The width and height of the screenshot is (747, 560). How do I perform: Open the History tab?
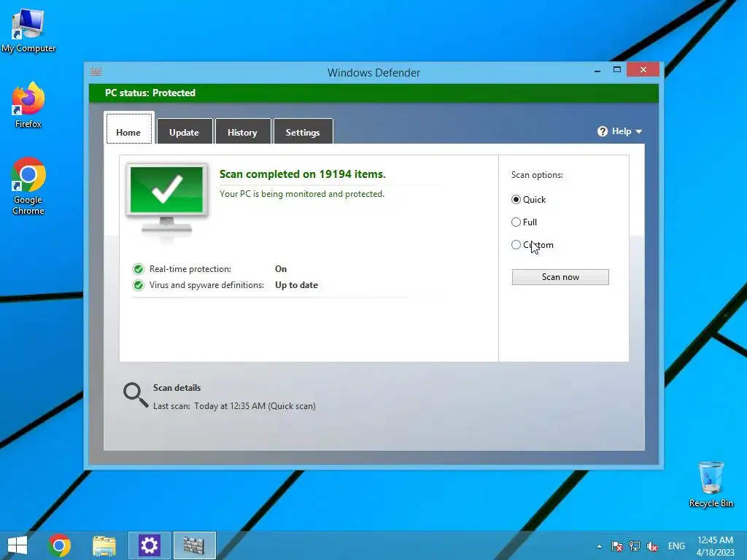[x=242, y=132]
